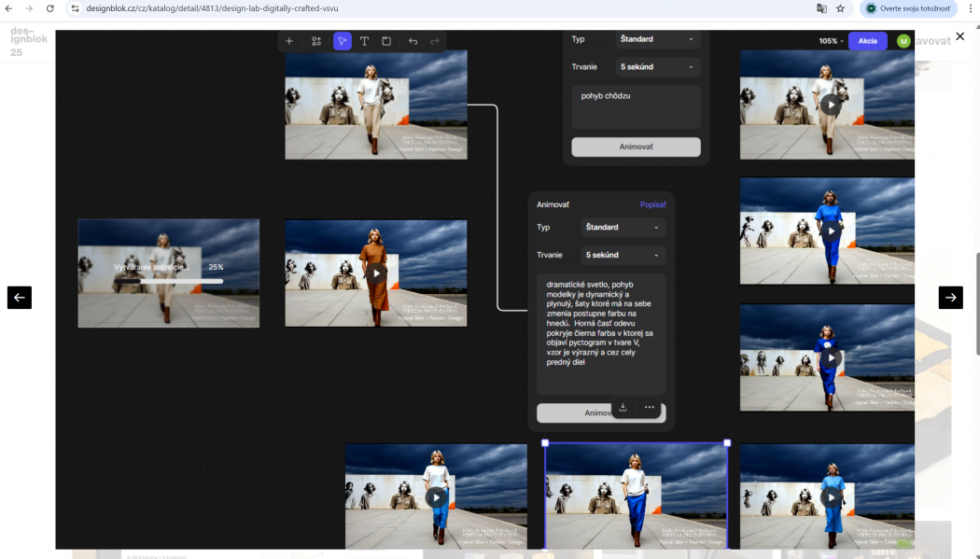980x559 pixels.
Task: Click the plus add icon in canvas toolbar
Action: tap(289, 41)
